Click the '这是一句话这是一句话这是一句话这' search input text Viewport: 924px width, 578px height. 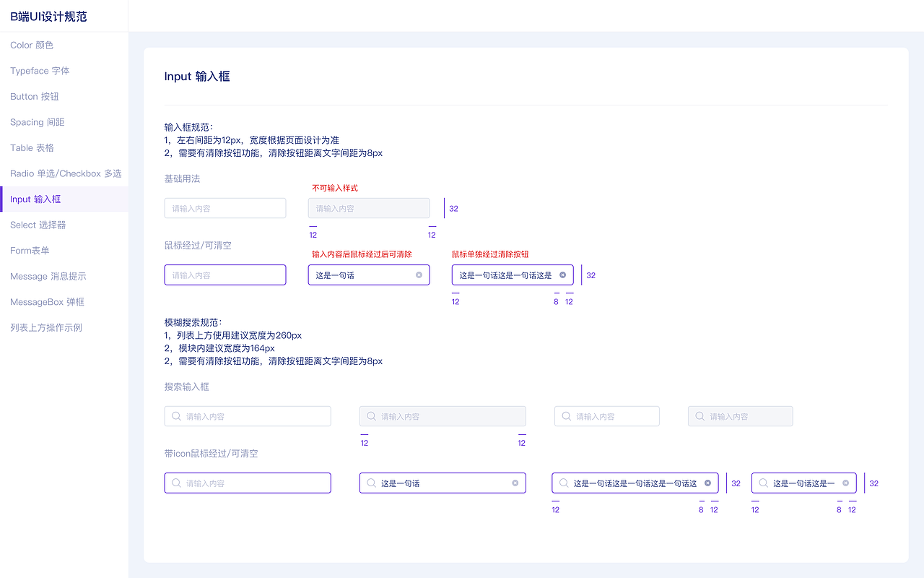tap(635, 483)
